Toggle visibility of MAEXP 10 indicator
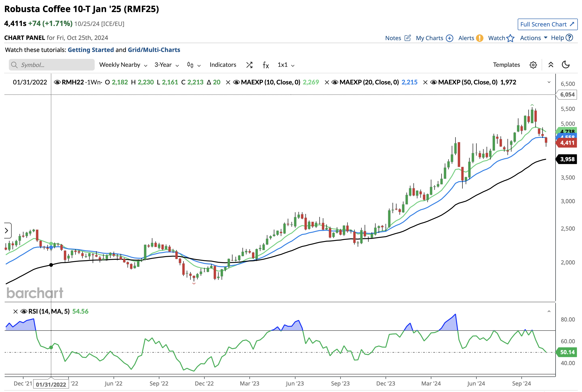Viewport: 582px width, 392px height. (236, 82)
